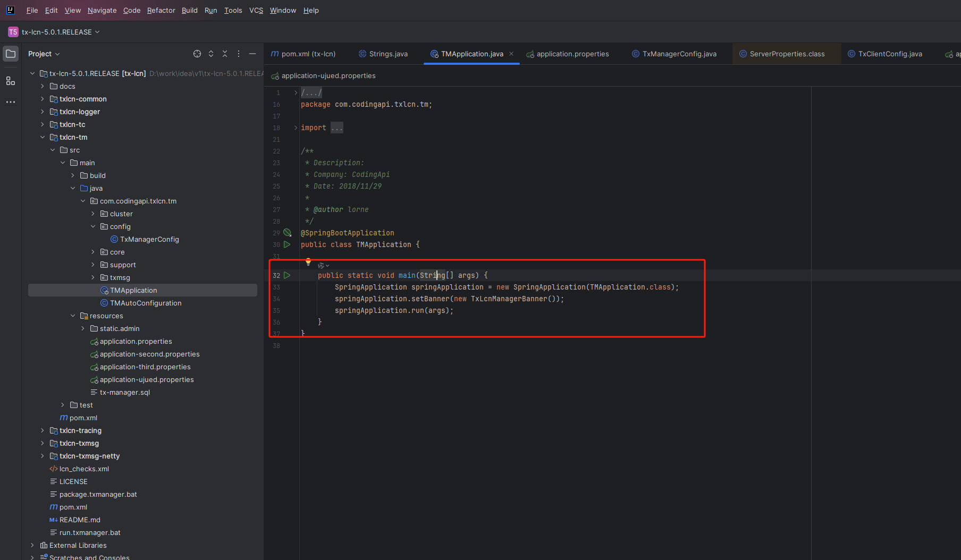Click the Expand/Collapse All arrows icon

click(x=211, y=54)
